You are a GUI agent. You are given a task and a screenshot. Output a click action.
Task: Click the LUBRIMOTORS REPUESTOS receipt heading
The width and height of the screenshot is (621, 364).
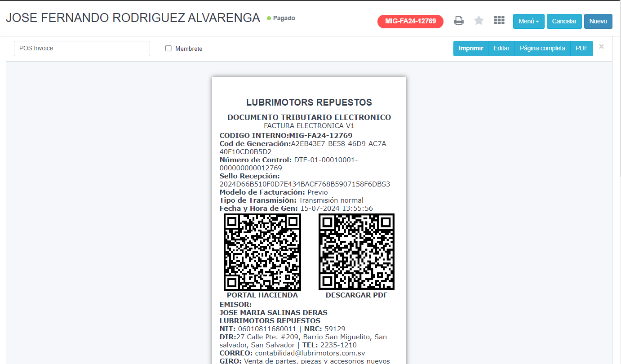tap(309, 102)
